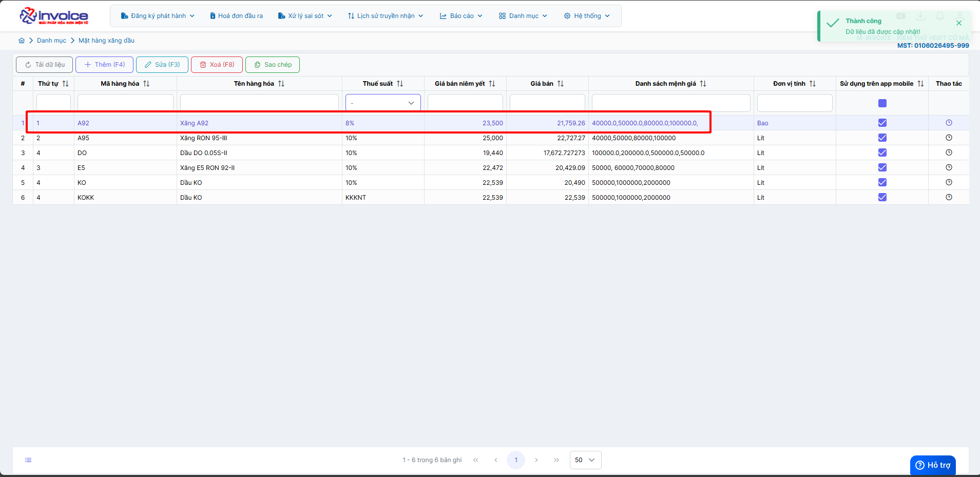Sort by Giá bán niêm yết arrows
The height and width of the screenshot is (477, 980).
pos(492,84)
